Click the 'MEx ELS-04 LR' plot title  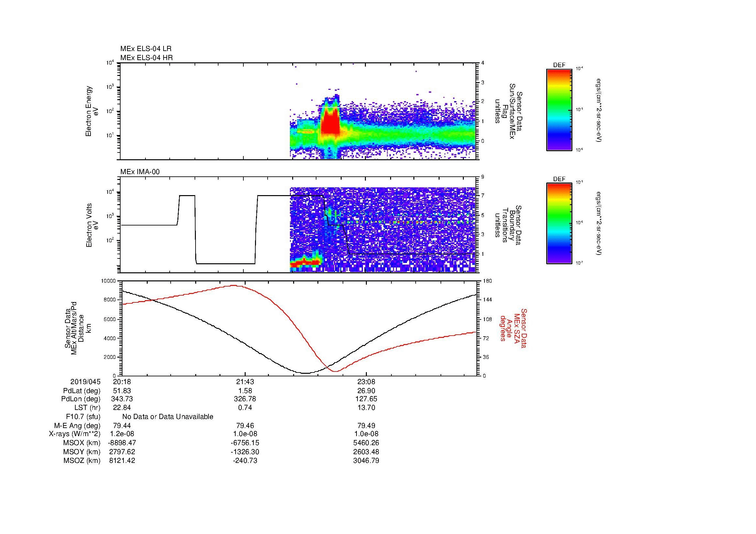[145, 49]
